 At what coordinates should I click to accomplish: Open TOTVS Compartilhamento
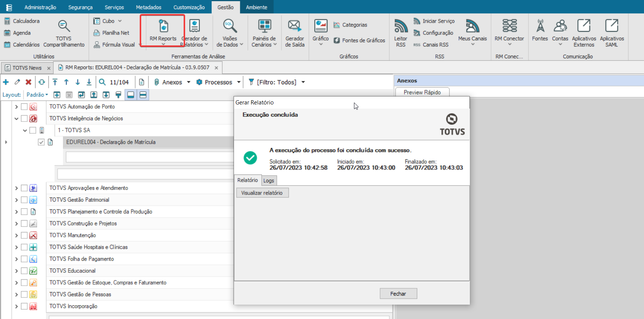tap(64, 33)
